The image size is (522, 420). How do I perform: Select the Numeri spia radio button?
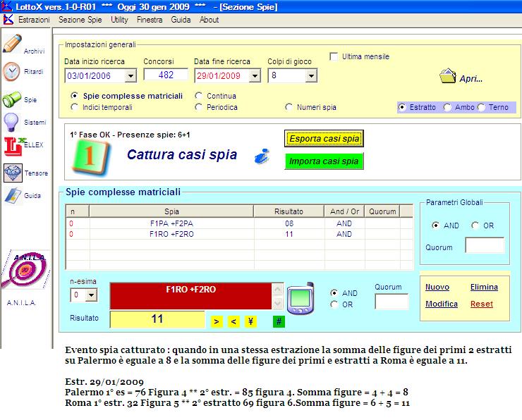[x=289, y=107]
